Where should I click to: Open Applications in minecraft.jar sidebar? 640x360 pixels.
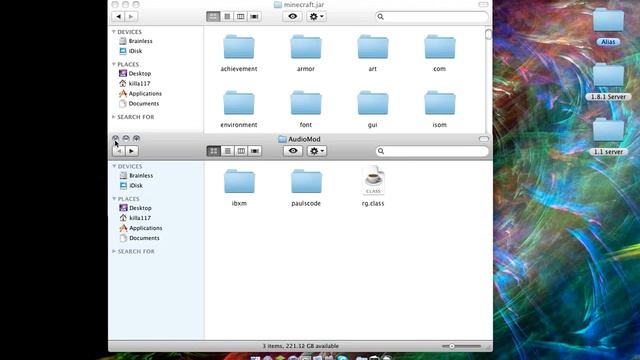[x=140, y=93]
